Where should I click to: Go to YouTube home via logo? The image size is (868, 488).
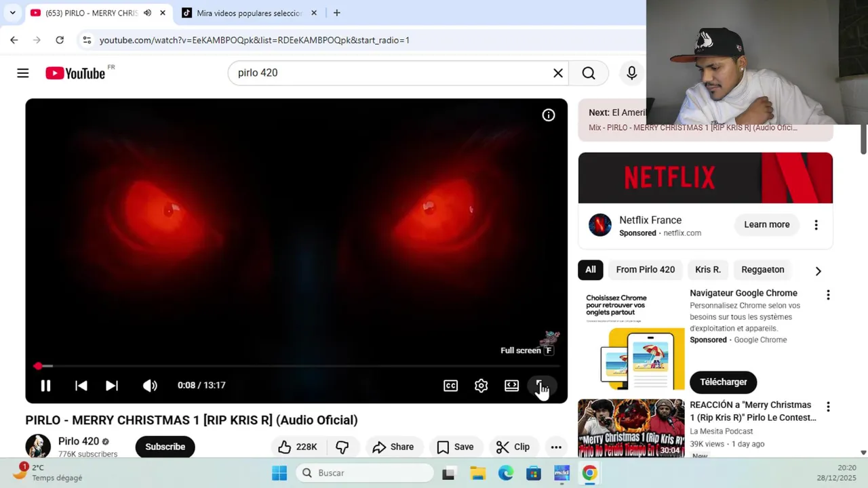point(75,73)
